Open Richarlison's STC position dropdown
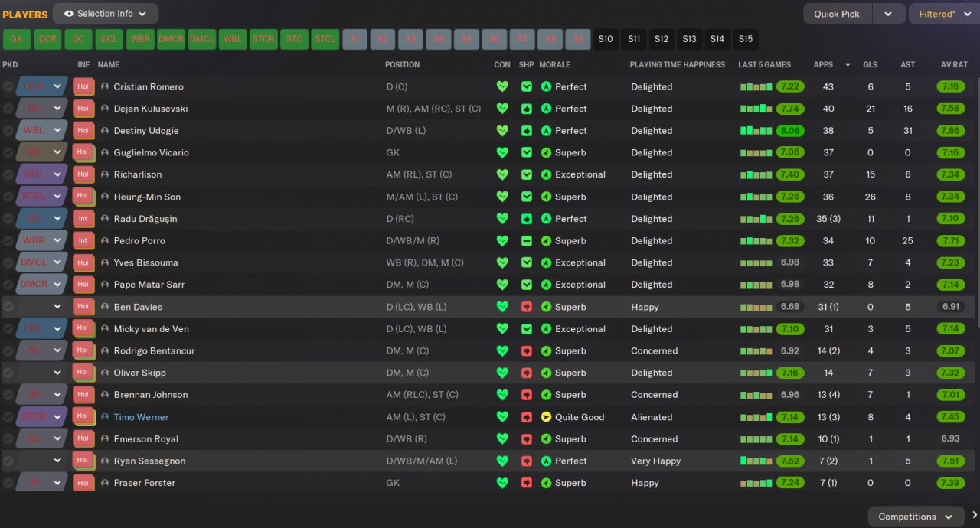 41,174
